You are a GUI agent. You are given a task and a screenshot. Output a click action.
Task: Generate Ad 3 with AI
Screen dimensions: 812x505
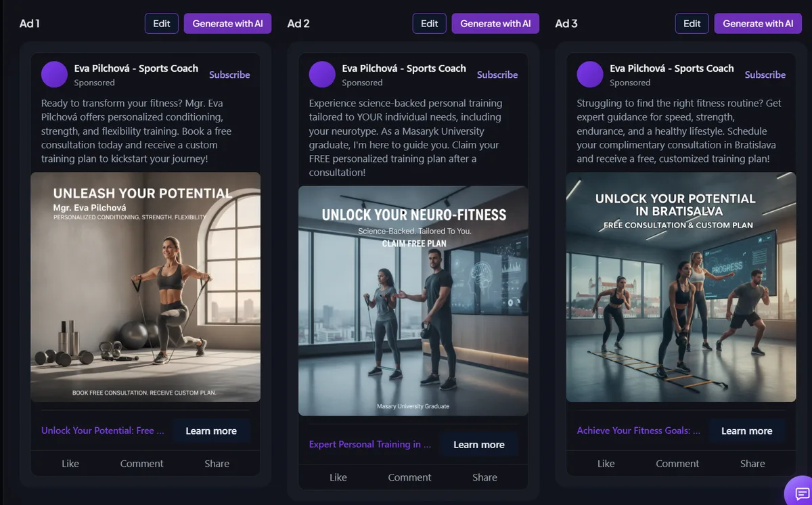pyautogui.click(x=758, y=23)
